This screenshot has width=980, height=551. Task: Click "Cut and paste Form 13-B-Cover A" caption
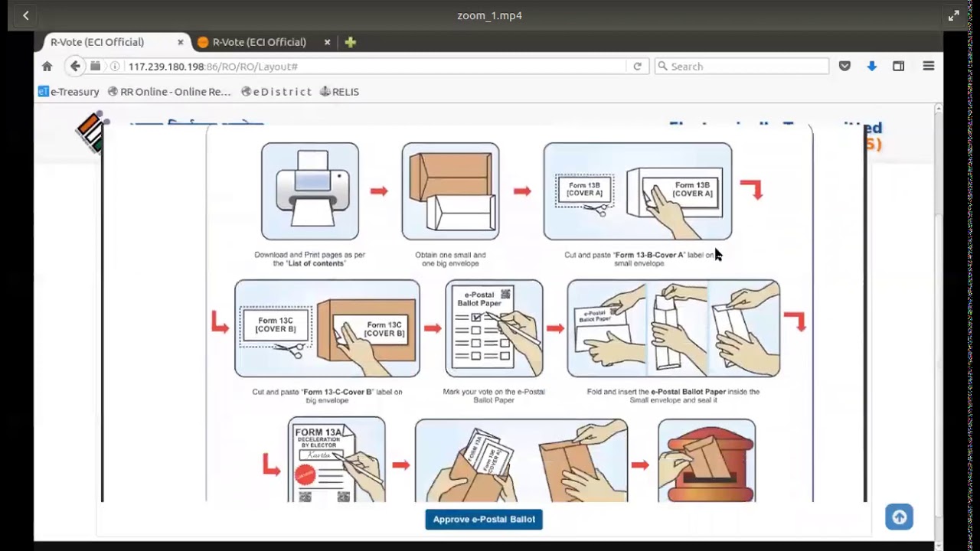pyautogui.click(x=639, y=259)
